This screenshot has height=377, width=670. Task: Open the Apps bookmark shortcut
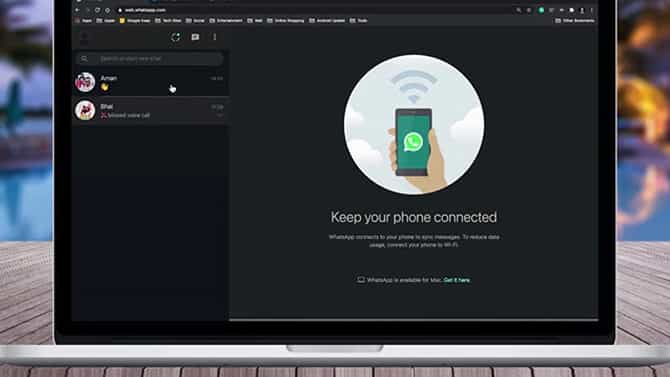[x=83, y=21]
